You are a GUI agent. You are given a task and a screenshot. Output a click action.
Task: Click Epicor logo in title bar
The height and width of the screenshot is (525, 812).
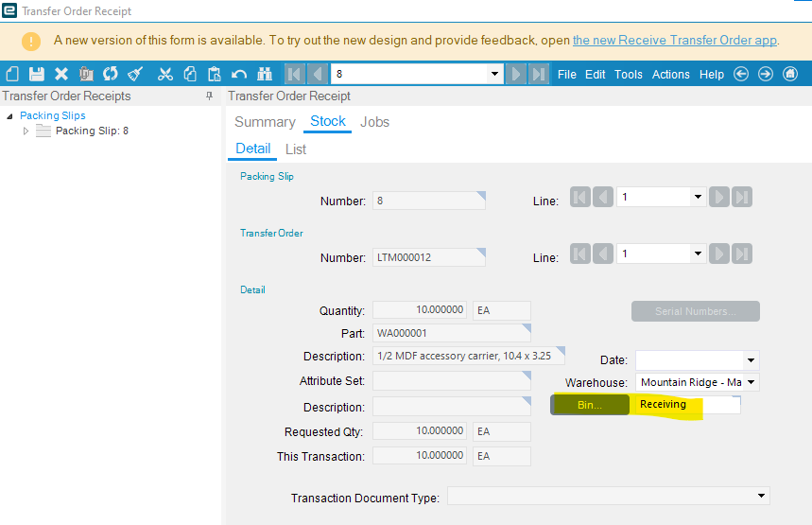(x=9, y=10)
